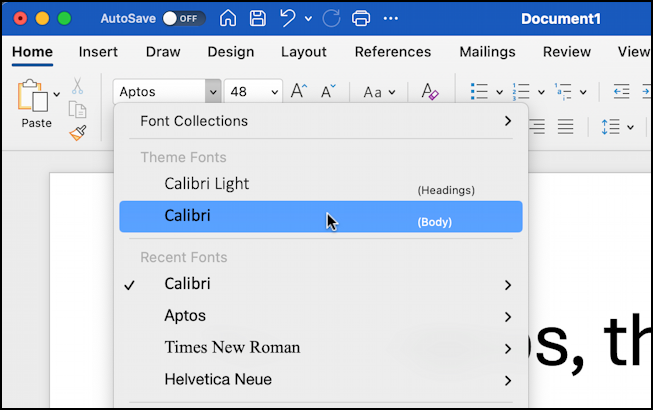Click the font name field showing Aptos
Viewport: 653px width, 410px height.
click(159, 92)
